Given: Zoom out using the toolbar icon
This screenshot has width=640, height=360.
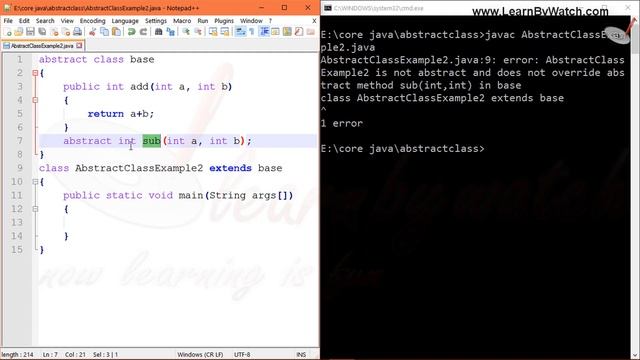Looking at the screenshot, I should tap(198, 32).
